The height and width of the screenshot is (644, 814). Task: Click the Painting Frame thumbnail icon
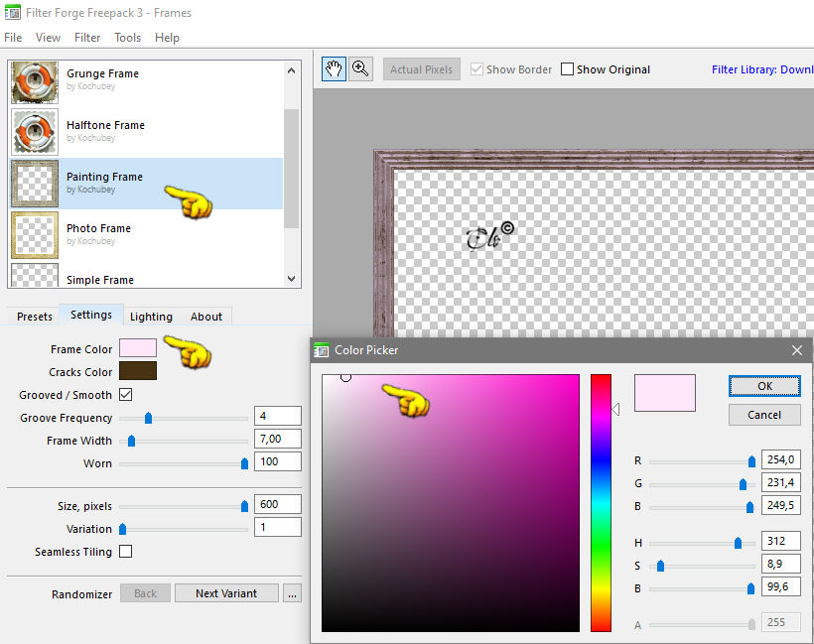pyautogui.click(x=35, y=184)
